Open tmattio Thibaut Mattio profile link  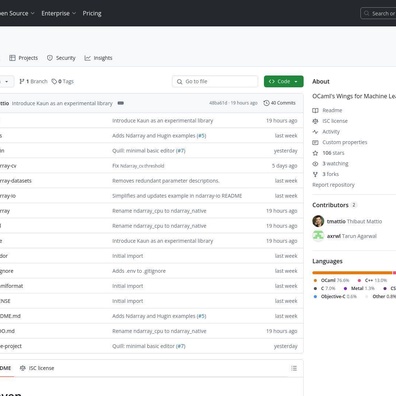(x=354, y=221)
